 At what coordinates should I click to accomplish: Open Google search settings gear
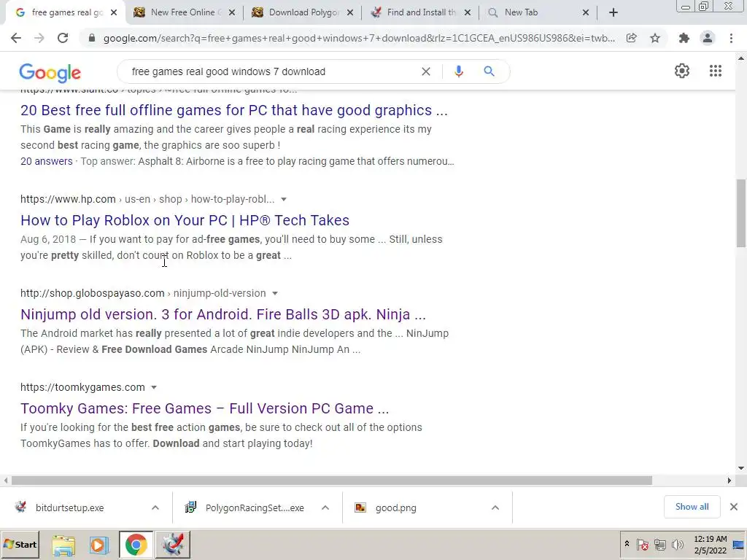click(x=682, y=71)
